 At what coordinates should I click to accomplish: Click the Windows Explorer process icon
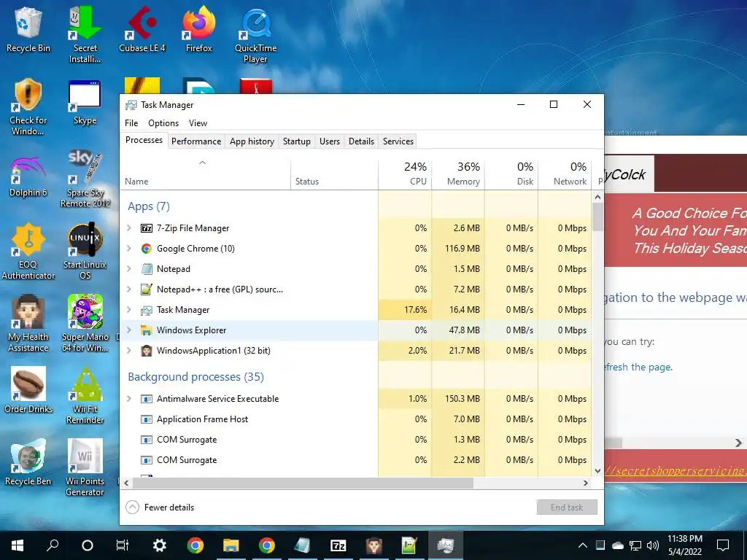pos(146,330)
